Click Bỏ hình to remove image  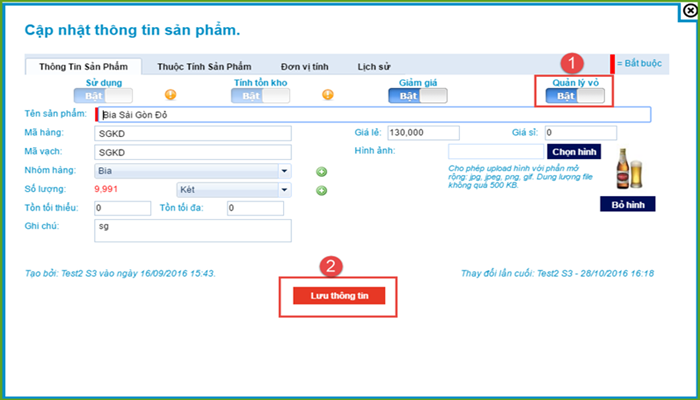point(626,205)
